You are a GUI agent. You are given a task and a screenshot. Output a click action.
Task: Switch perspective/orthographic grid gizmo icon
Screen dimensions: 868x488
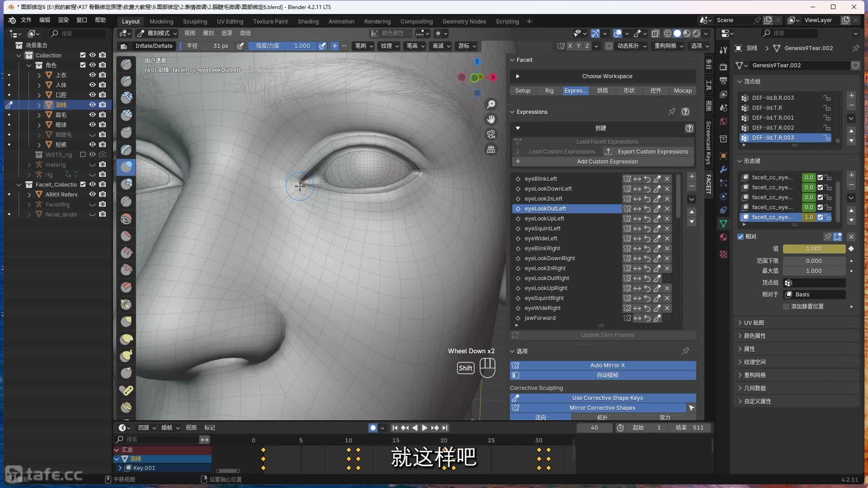pos(491,149)
